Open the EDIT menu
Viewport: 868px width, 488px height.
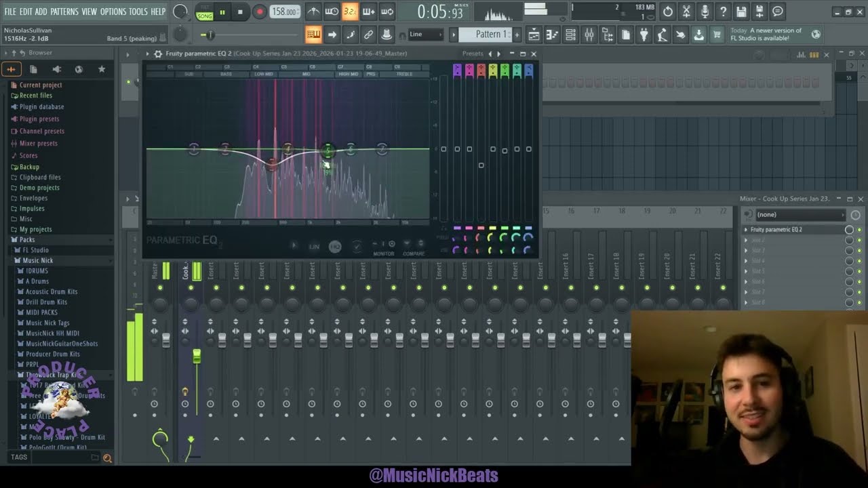pyautogui.click(x=26, y=12)
